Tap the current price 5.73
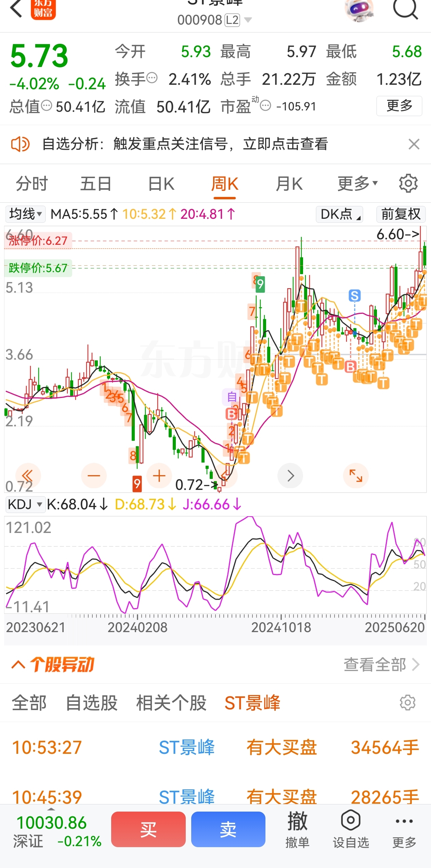The height and width of the screenshot is (868, 431). 39,56
